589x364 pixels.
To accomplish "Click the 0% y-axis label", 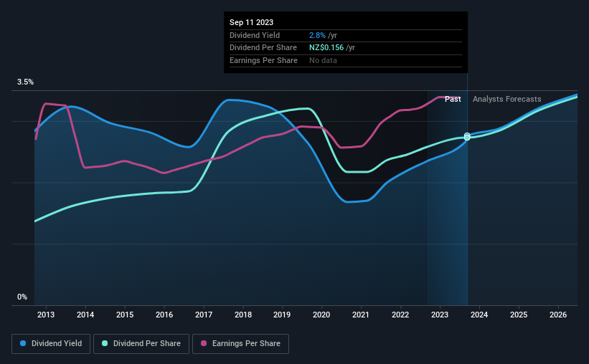I will click(22, 297).
